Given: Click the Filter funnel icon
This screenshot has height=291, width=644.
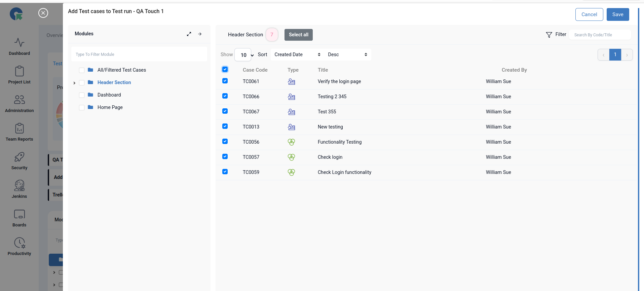Looking at the screenshot, I should 549,35.
